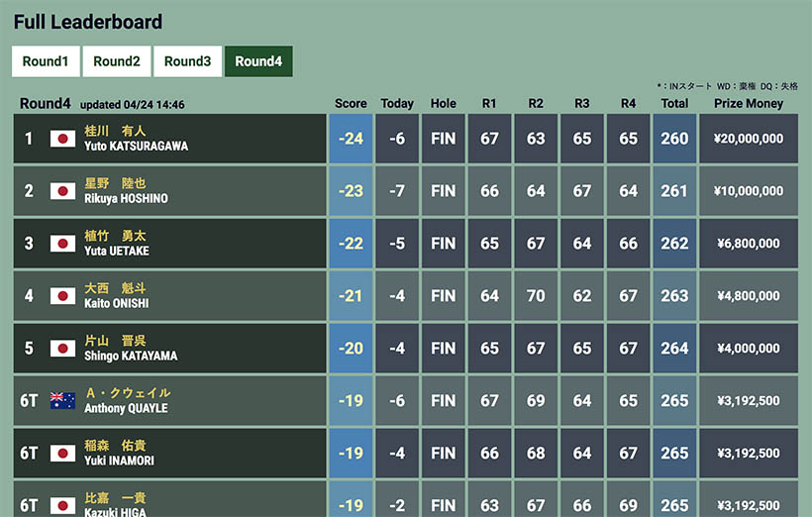Screen dimensions: 812x517
Task: Click Japan flag next to Rikuya Hoshino
Action: click(62, 191)
